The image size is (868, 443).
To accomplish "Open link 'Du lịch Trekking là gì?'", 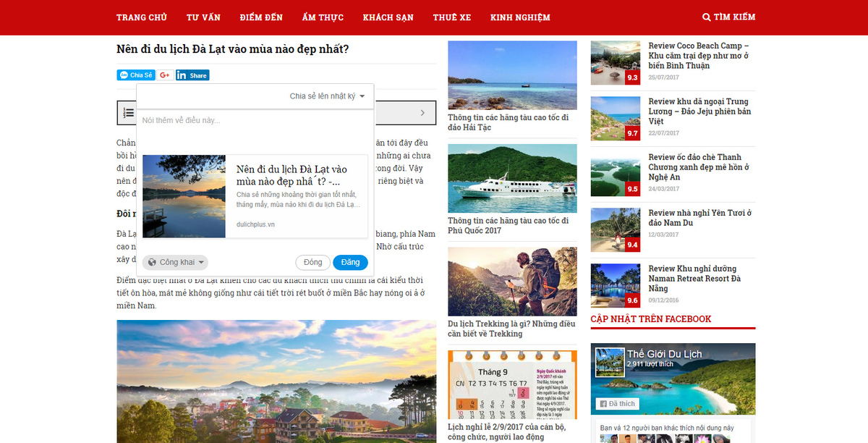I will point(511,329).
